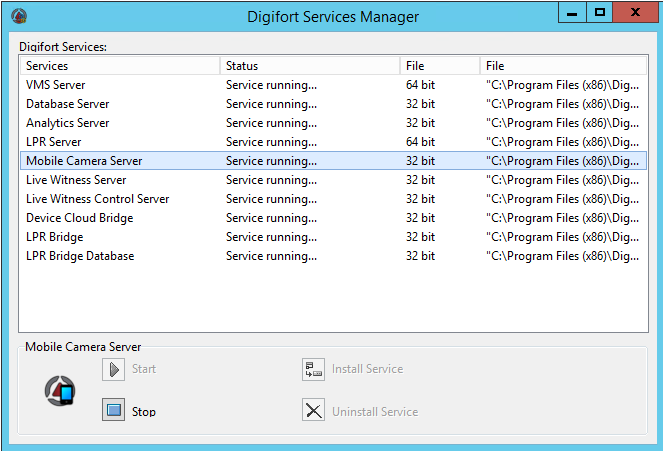Click LPR Server's 64 bit cell
This screenshot has width=663, height=451.
tap(420, 142)
